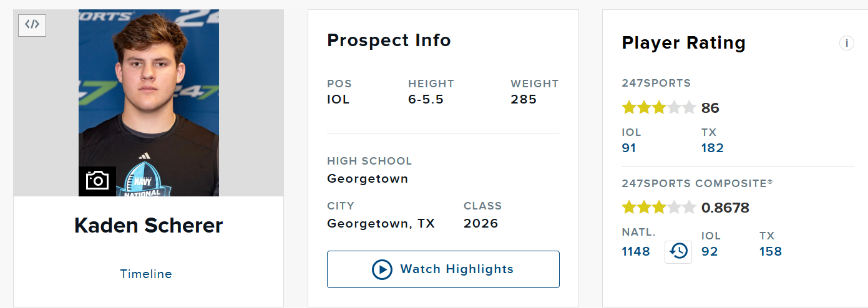
Task: Click the 247Sports rating score 86
Action: point(710,108)
